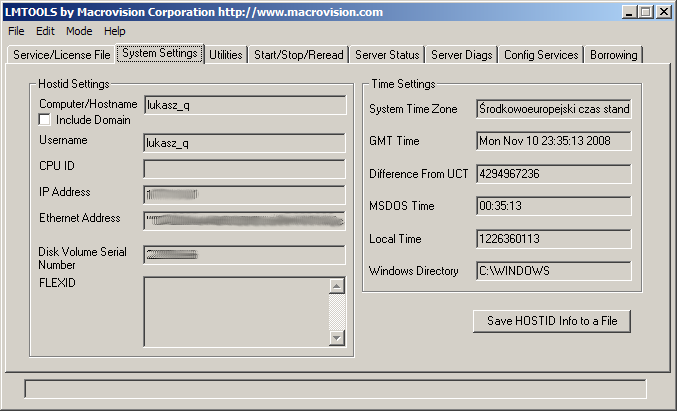Click the FLEXID scroll down arrow
677x411 pixels.
pyautogui.click(x=337, y=338)
